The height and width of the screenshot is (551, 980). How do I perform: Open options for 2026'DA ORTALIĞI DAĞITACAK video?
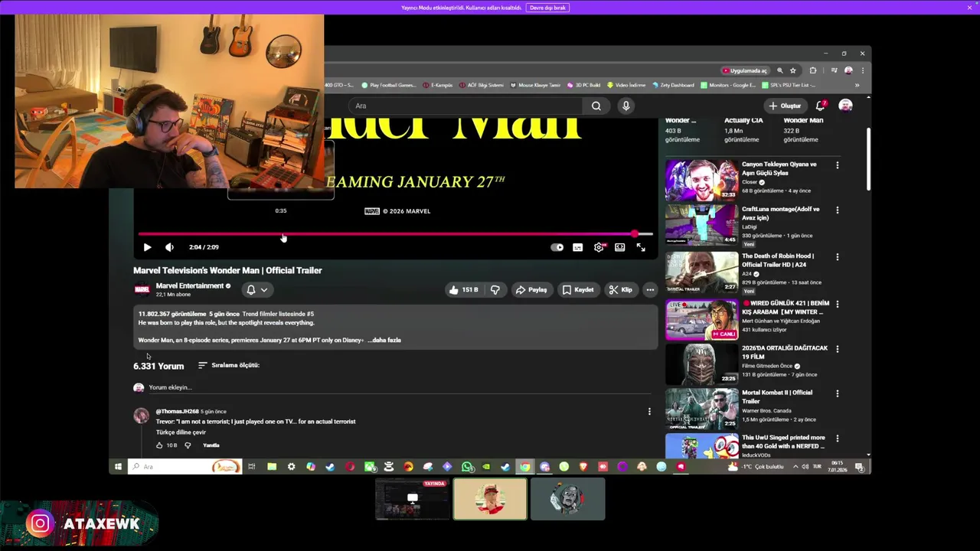(x=837, y=349)
